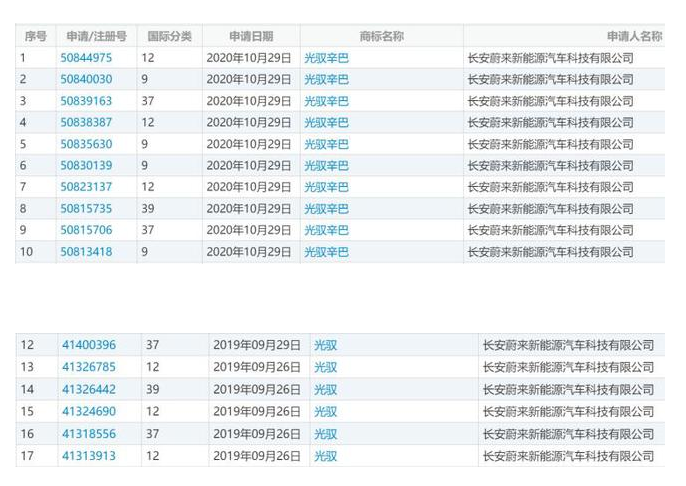Click trademark name 光驭辛巴 in row 4
Viewport: 686px width, 486px height.
tap(326, 122)
